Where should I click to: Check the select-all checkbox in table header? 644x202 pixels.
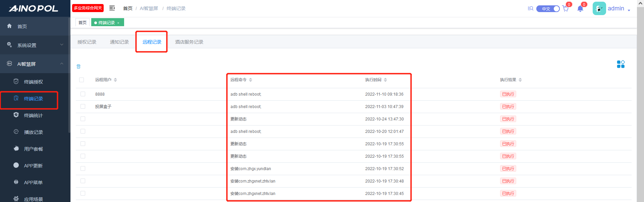(x=82, y=80)
